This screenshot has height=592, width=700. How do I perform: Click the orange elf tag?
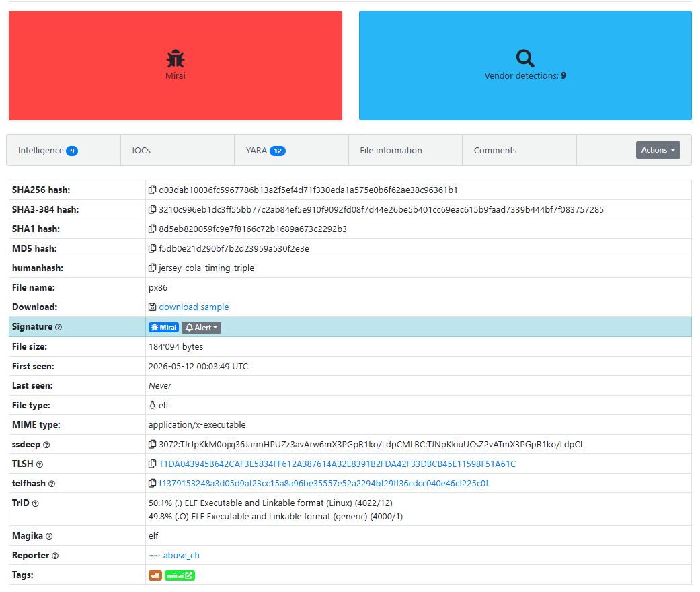point(155,575)
